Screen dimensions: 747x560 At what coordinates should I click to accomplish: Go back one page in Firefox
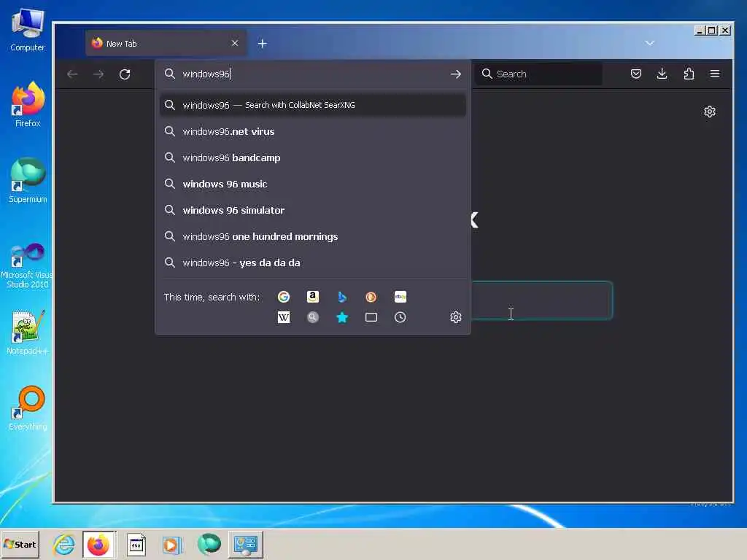pyautogui.click(x=72, y=74)
